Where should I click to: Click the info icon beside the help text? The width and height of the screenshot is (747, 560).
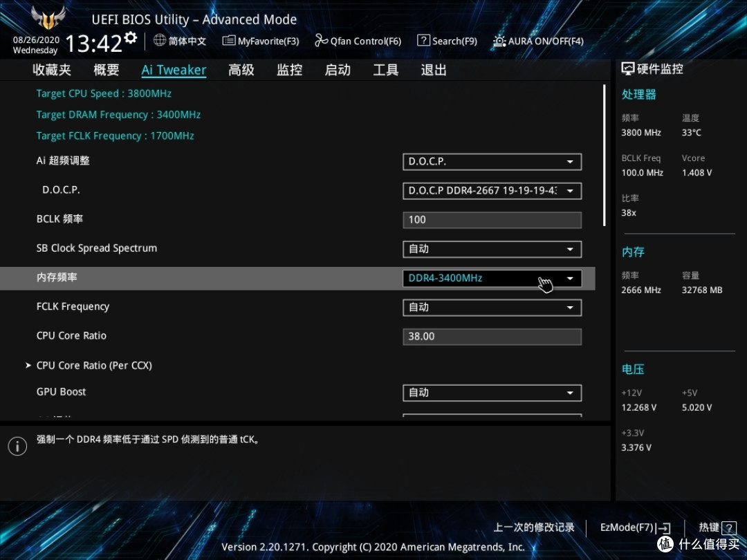17,446
